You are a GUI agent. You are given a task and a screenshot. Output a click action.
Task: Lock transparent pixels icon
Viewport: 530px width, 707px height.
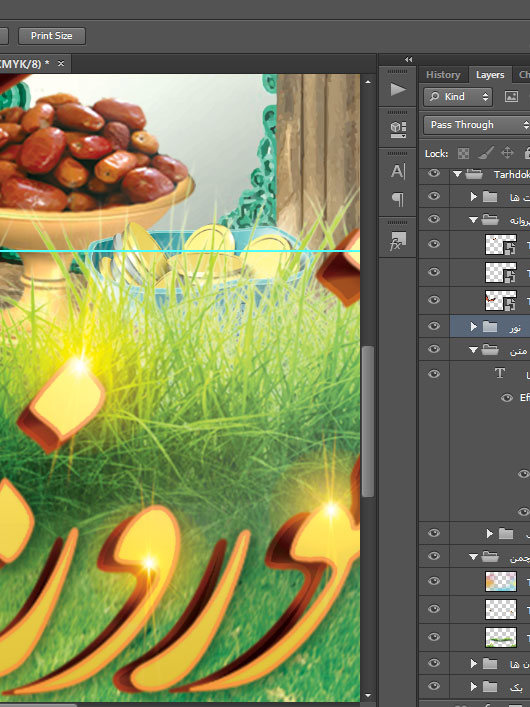pyautogui.click(x=463, y=153)
